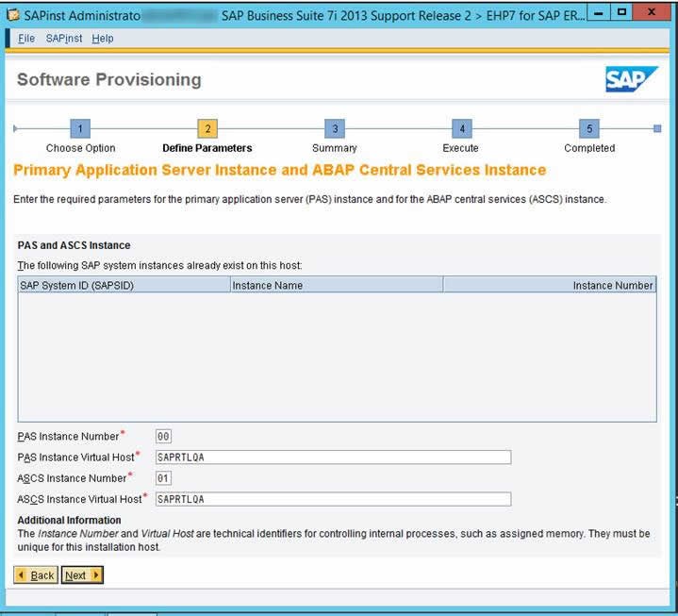The image size is (678, 616).
Task: Minimize the SAPinst window
Action: coord(599,13)
